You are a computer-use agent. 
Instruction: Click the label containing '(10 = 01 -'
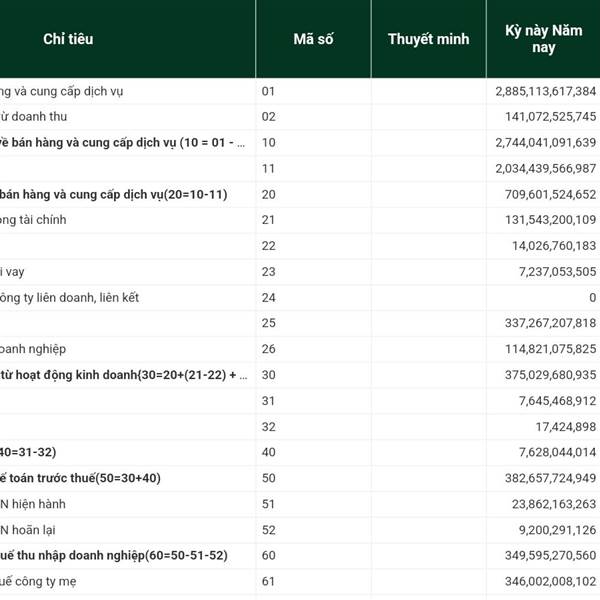pyautogui.click(x=122, y=143)
